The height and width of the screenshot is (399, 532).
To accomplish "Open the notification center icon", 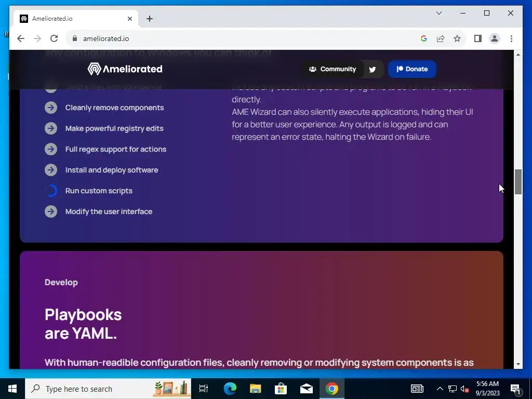I will (516, 389).
